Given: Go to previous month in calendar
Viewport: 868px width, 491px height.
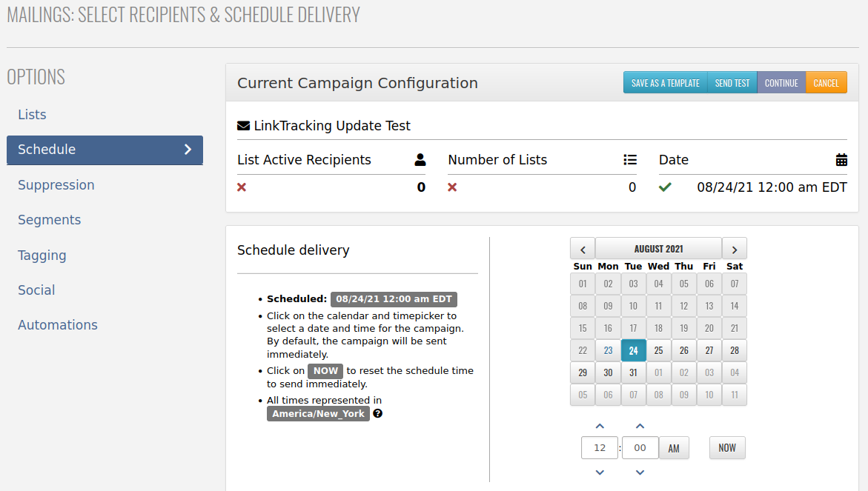Looking at the screenshot, I should [583, 250].
